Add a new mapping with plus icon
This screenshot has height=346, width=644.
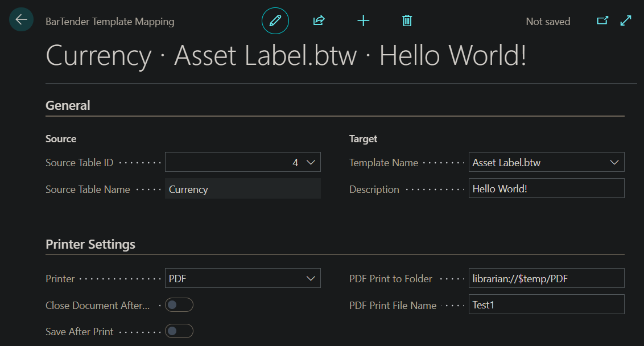(364, 20)
